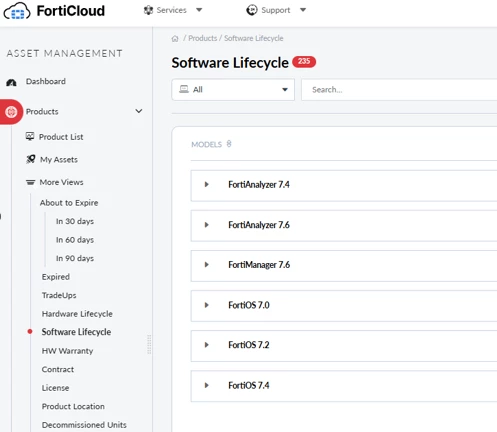The image size is (497, 432).
Task: Click the Services gear icon
Action: pos(148,10)
